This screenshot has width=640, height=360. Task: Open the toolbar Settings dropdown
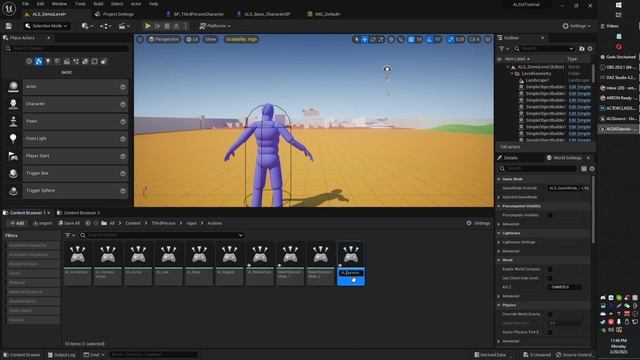pyautogui.click(x=576, y=26)
